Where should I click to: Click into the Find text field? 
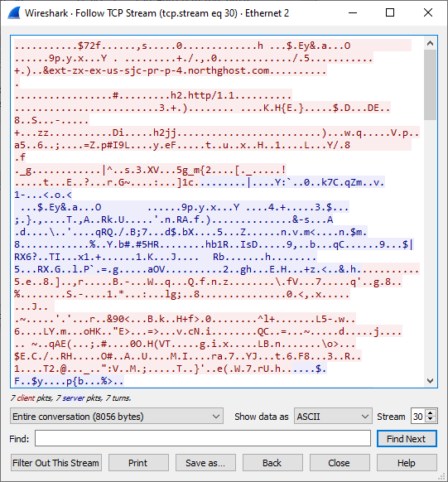point(203,438)
